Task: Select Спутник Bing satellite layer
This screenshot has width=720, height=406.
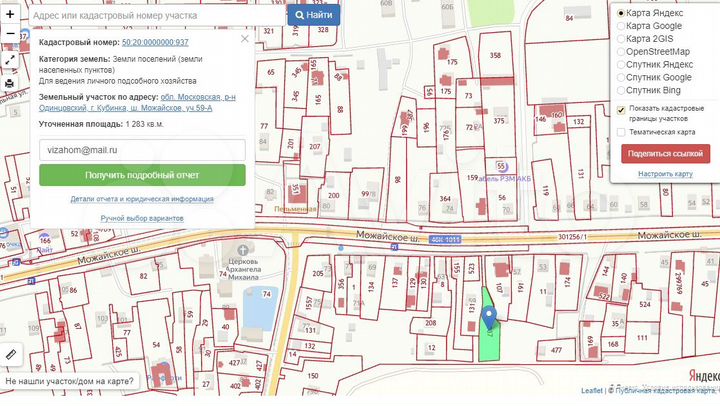Action: click(621, 90)
